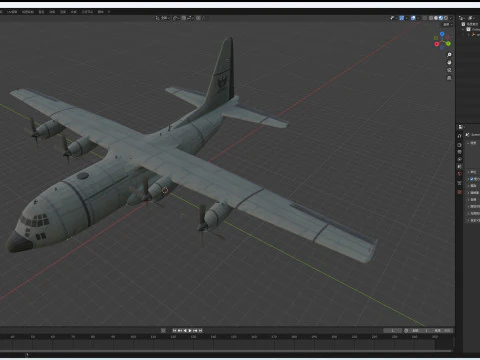Open the shading options dropdown
The image size is (480, 360).
click(x=451, y=18)
